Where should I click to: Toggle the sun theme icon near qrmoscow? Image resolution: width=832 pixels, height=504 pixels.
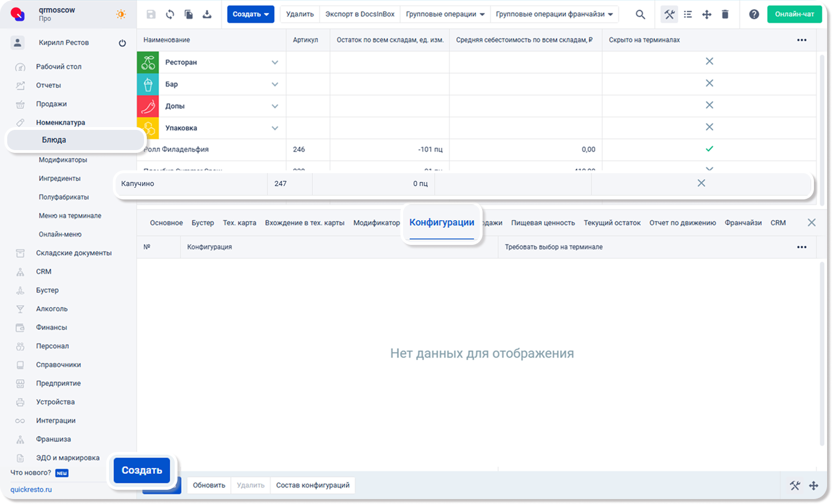[121, 14]
